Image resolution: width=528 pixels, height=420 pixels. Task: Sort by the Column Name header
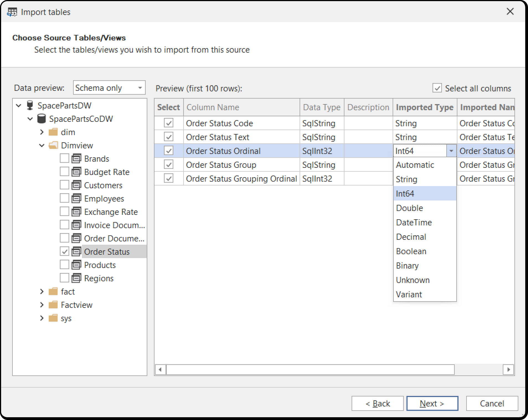(x=241, y=107)
